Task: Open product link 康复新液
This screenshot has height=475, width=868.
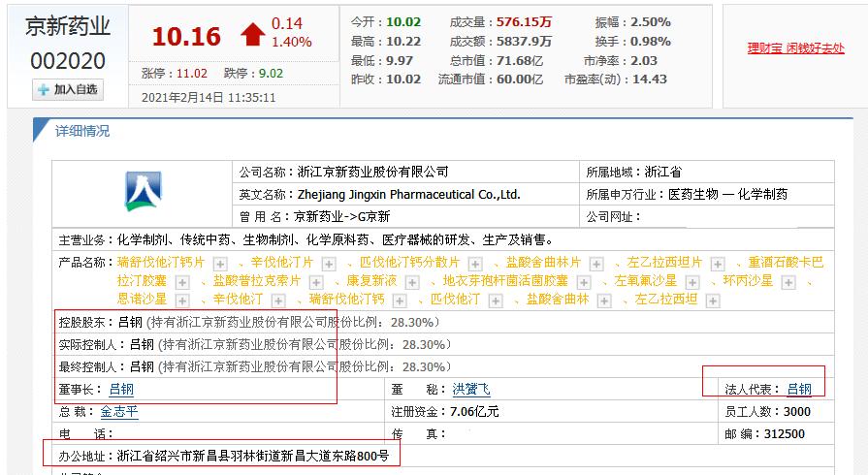Action: click(x=372, y=281)
